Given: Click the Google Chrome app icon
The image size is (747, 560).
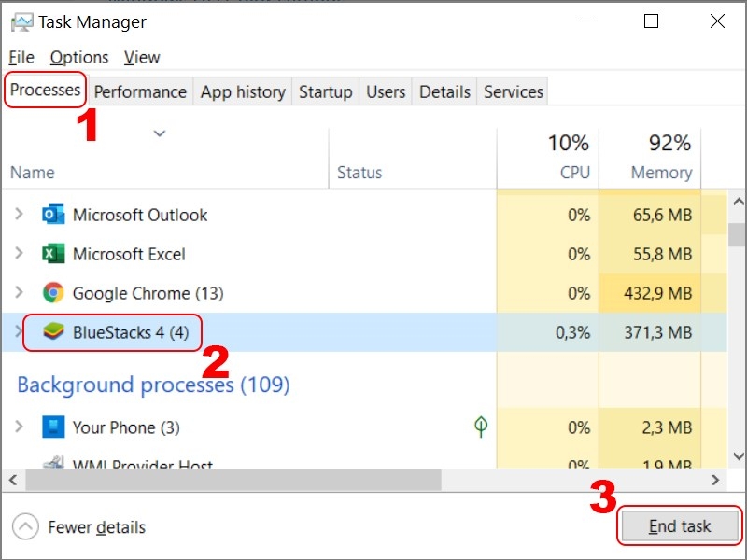Looking at the screenshot, I should [53, 292].
